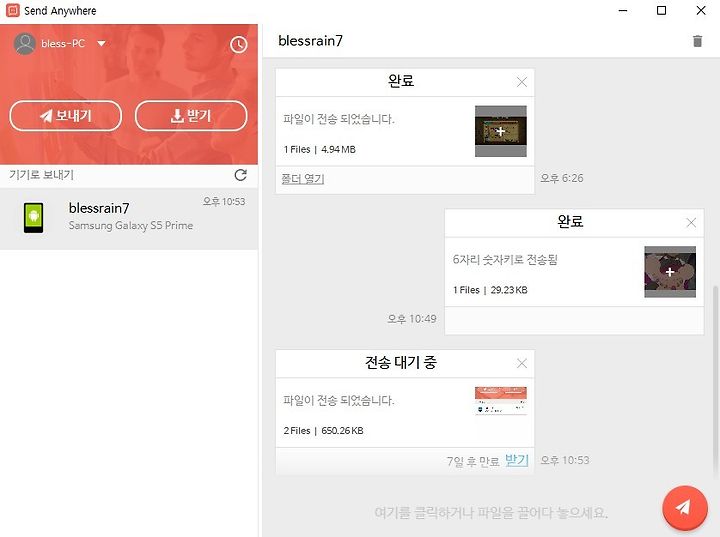This screenshot has width=720, height=537.
Task: Select the blessrain7 Samsung Galaxy S5 Prime device
Action: [129, 219]
